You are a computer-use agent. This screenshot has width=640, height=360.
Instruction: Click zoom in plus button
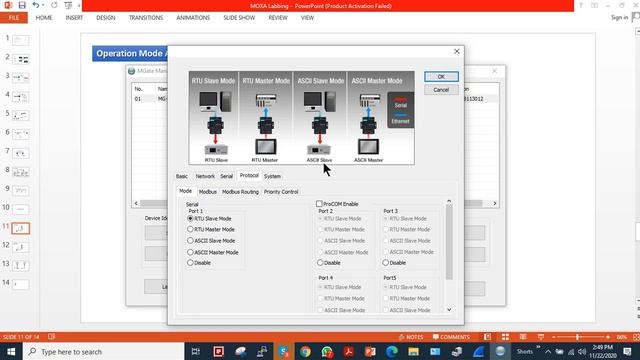pyautogui.click(x=608, y=337)
